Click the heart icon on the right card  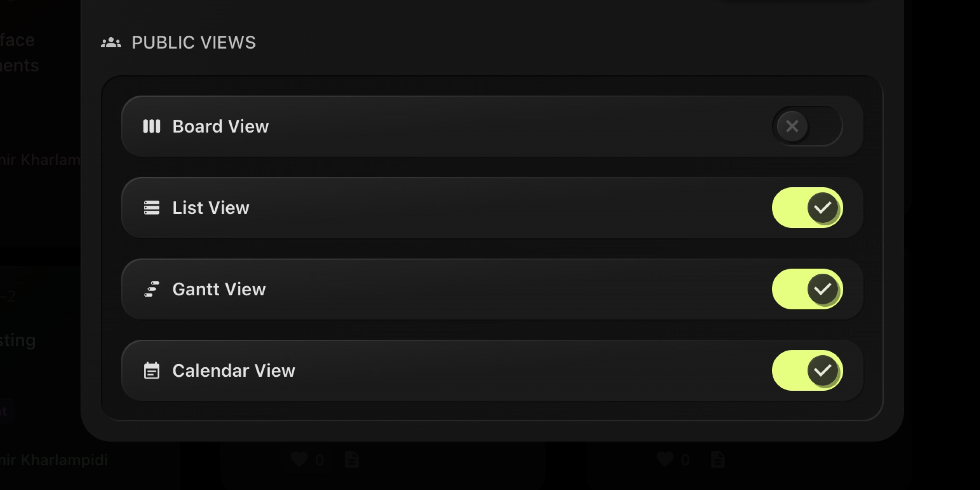click(665, 459)
